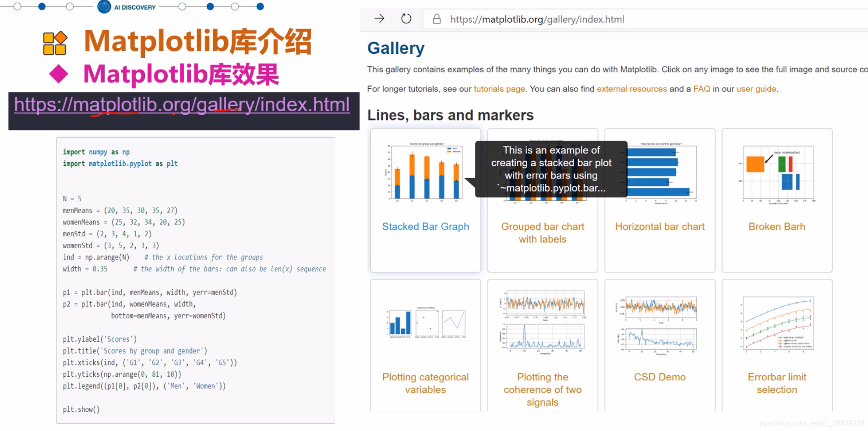Click the code line 'import numpy as np'
This screenshot has height=431, width=868.
[x=96, y=152]
